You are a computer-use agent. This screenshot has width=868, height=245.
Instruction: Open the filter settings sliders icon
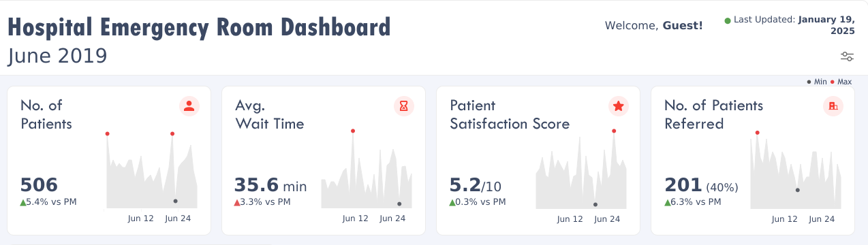(847, 56)
